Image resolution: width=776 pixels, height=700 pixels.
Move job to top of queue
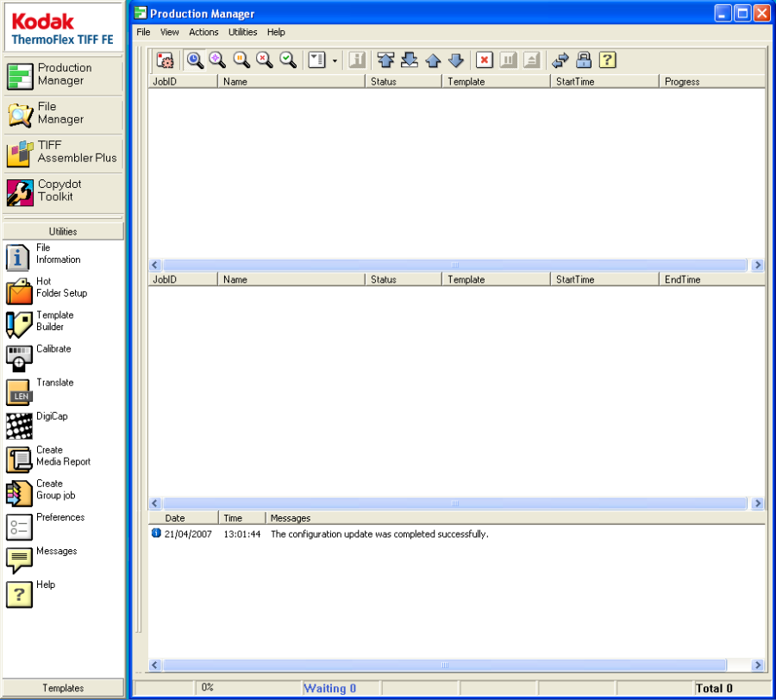pos(385,60)
